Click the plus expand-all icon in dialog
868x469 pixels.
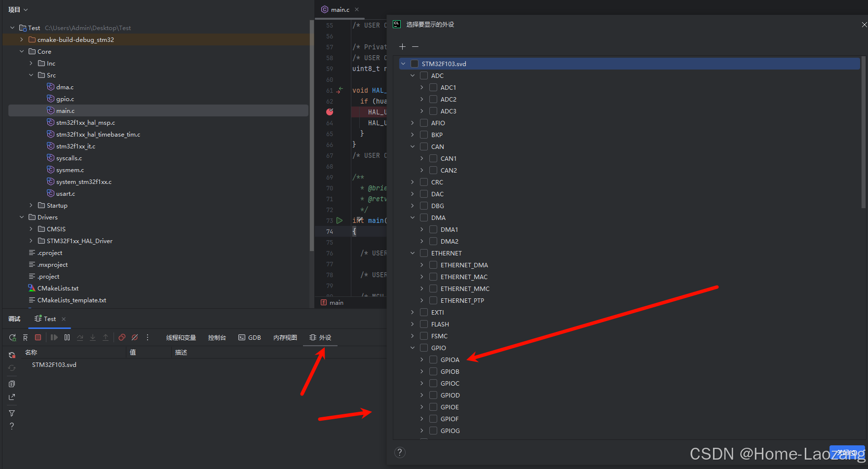(x=403, y=46)
